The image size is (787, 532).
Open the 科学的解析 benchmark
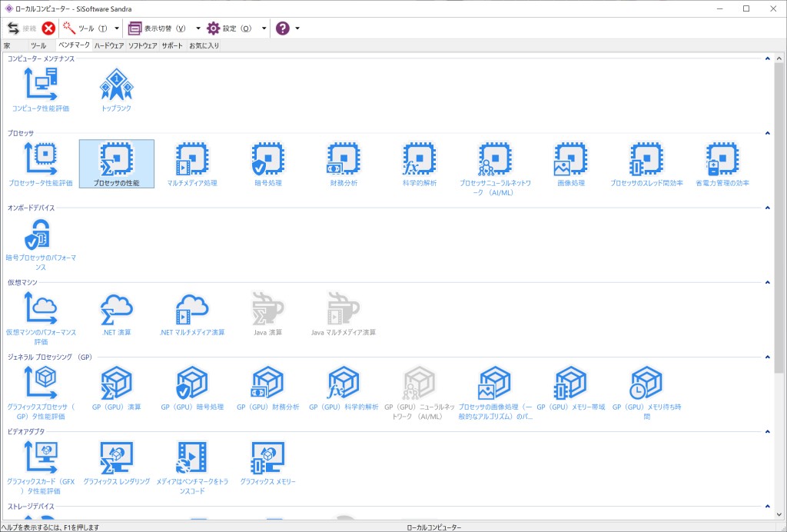[419, 159]
